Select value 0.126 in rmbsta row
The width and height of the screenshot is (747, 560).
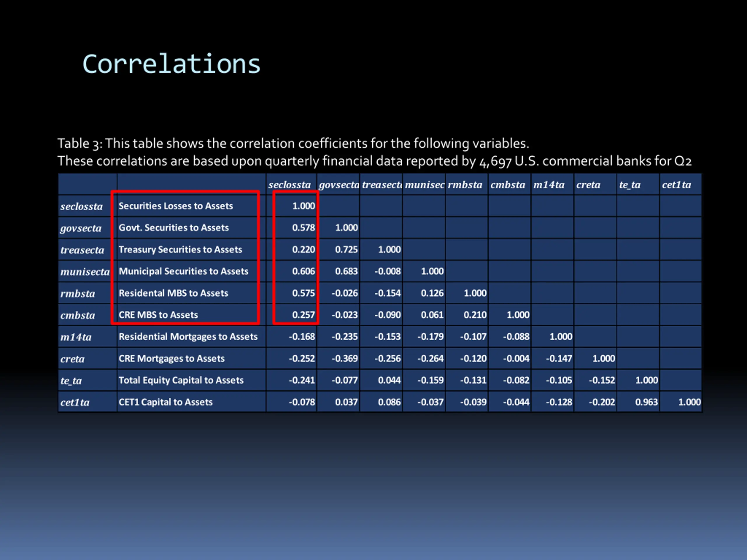[x=432, y=293]
